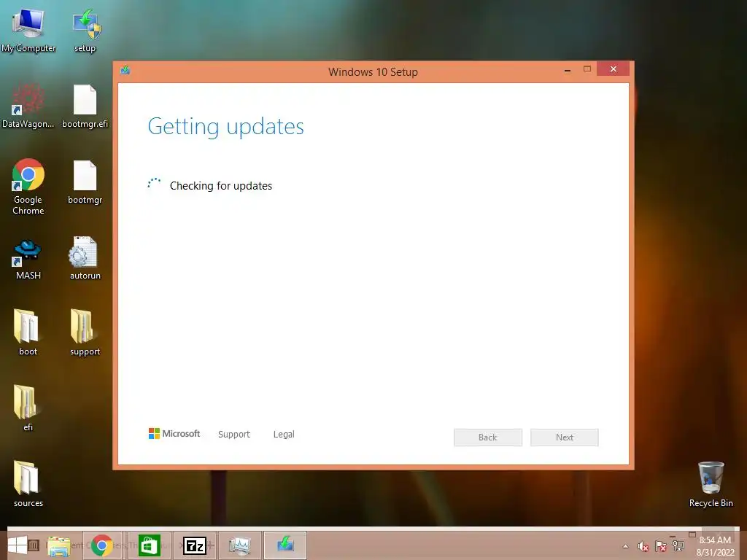Open File Explorer from the taskbar
The image size is (747, 560).
(x=58, y=545)
